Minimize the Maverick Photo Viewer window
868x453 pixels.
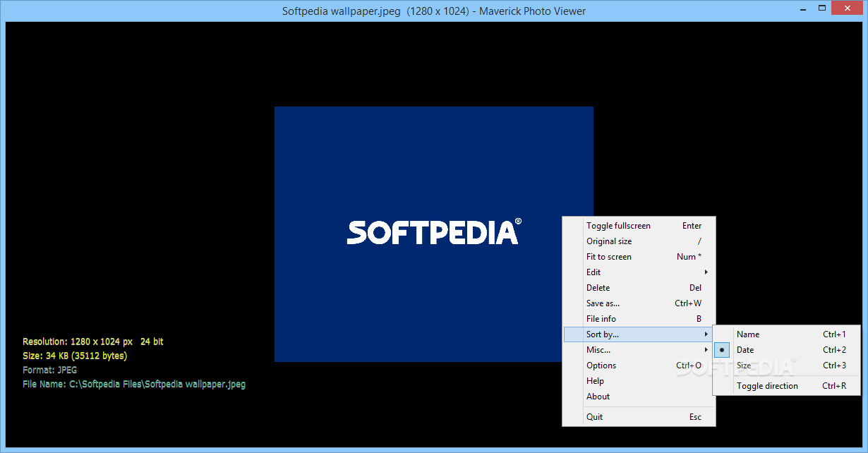(x=802, y=8)
